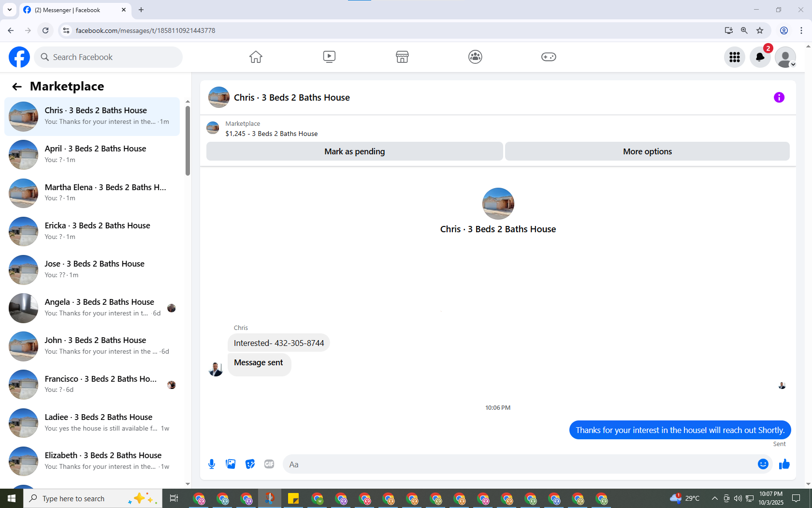The height and width of the screenshot is (508, 812).
Task: Open Chrome's three-dot menu
Action: coord(801,30)
